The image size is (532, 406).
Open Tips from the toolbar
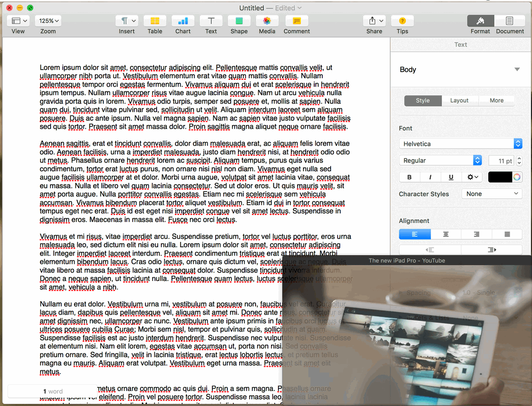coord(403,21)
